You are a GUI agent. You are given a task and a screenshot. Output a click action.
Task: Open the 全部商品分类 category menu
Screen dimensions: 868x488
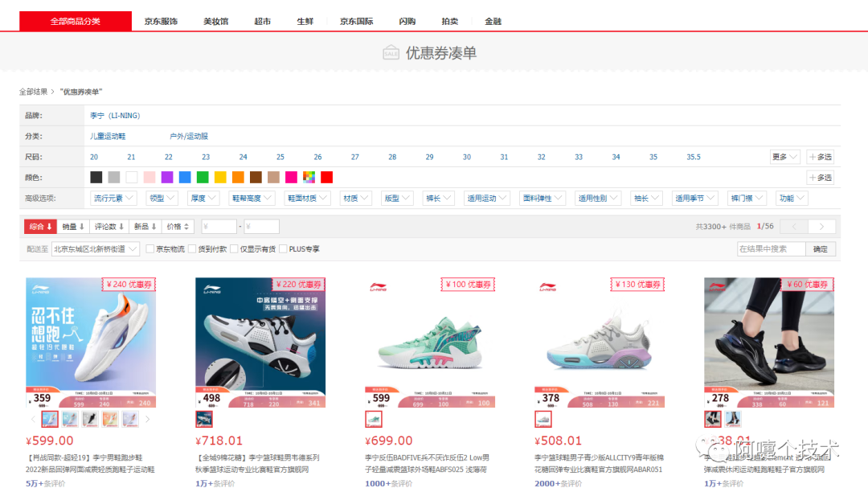[76, 21]
